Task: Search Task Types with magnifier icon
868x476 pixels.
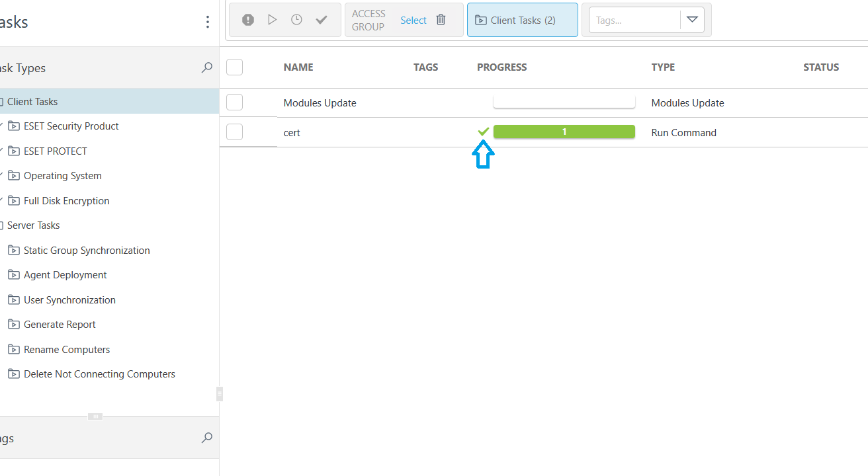Action: 207,67
